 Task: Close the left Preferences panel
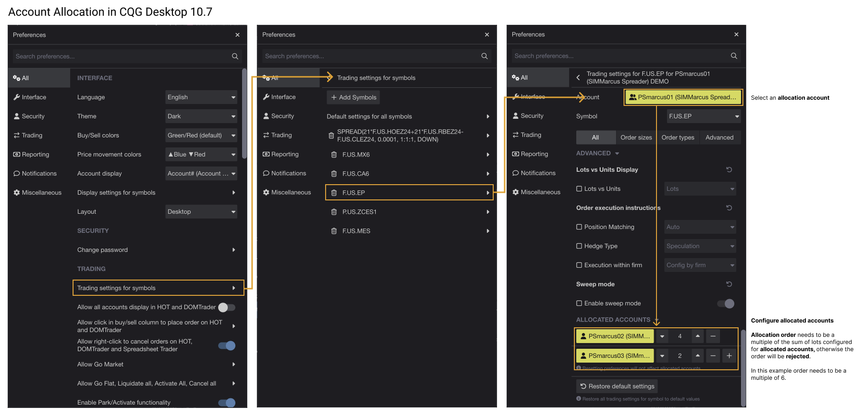(237, 35)
